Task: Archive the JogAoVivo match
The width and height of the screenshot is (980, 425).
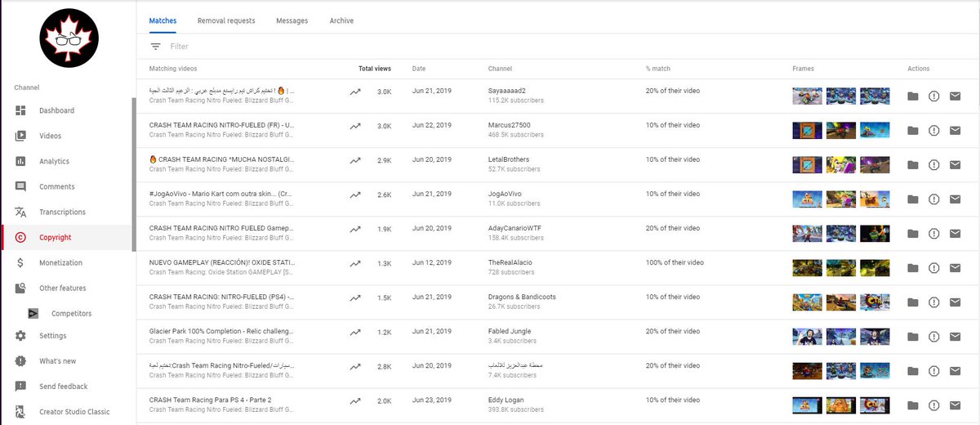Action: coord(913,199)
